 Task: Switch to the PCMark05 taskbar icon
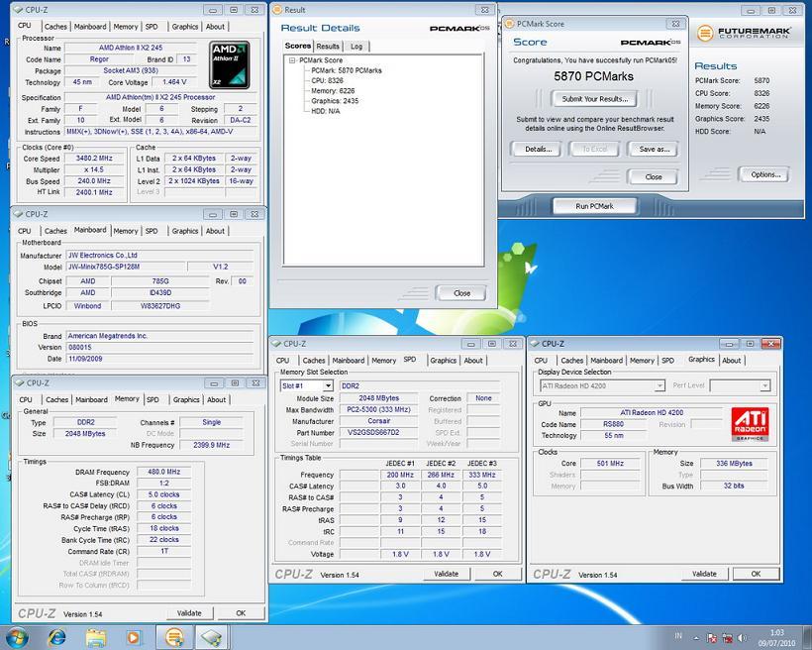click(x=174, y=637)
